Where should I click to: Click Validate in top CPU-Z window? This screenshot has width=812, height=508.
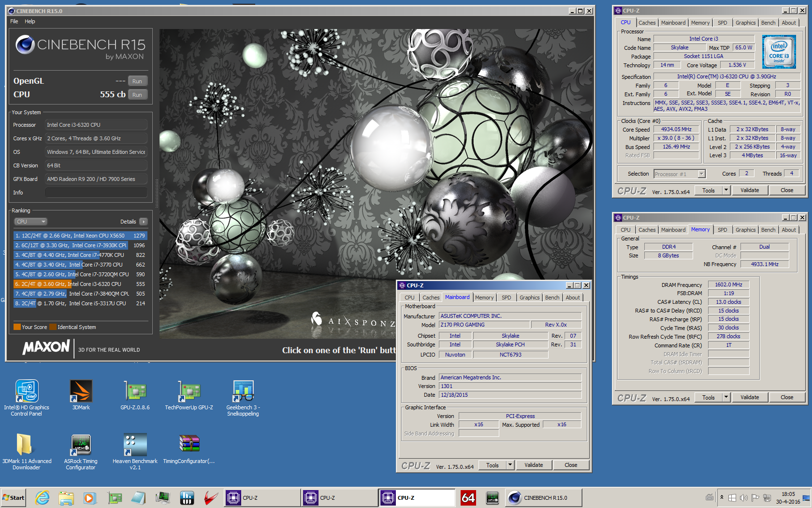pyautogui.click(x=750, y=190)
